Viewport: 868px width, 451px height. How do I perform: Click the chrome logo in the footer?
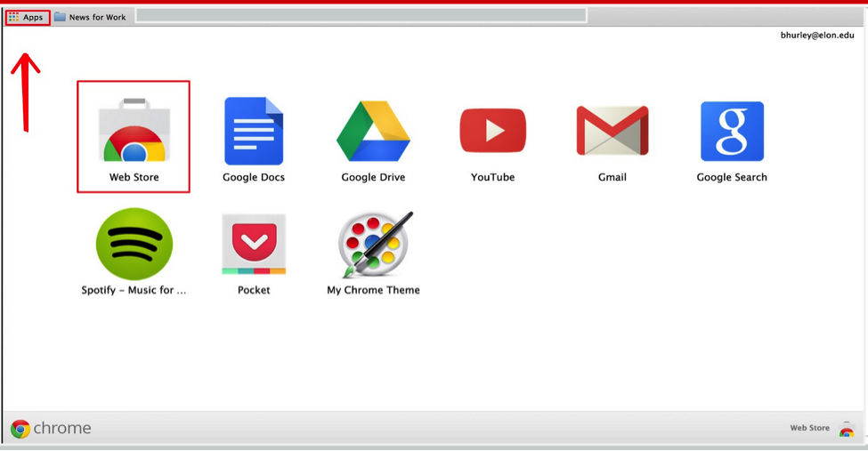51,428
